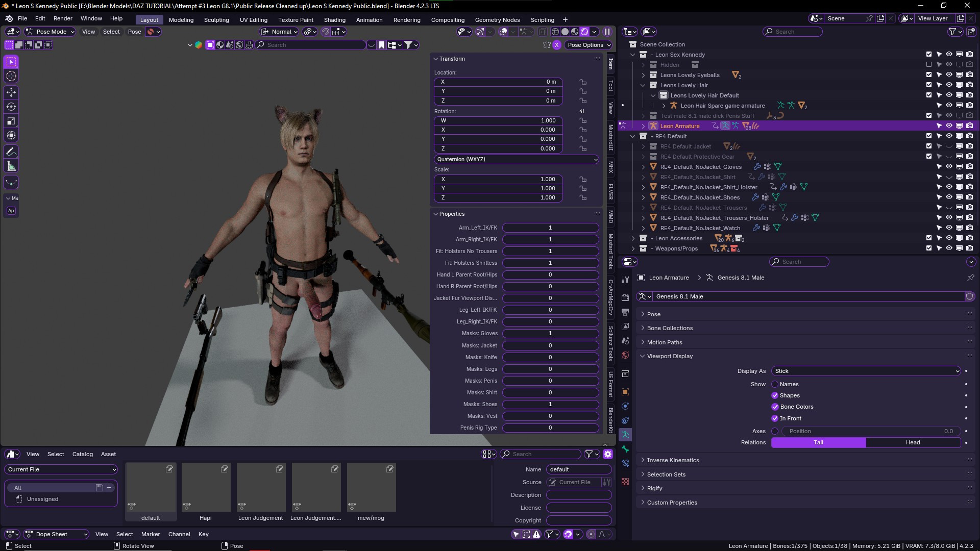Open the Catalog menu in asset browser

click(82, 454)
